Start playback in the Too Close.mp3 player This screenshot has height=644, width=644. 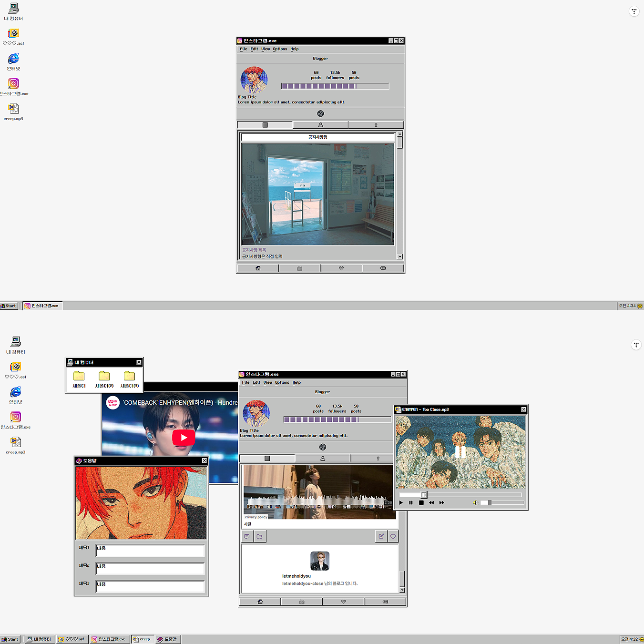pyautogui.click(x=401, y=502)
